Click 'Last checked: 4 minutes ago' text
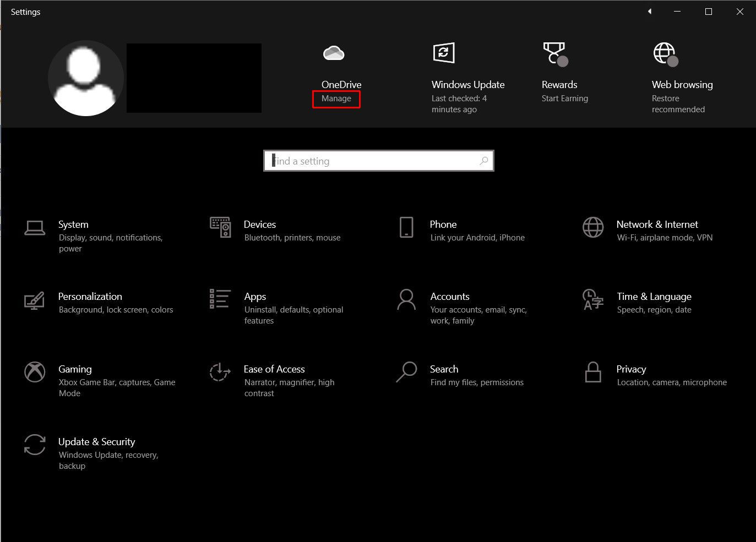 (x=459, y=104)
